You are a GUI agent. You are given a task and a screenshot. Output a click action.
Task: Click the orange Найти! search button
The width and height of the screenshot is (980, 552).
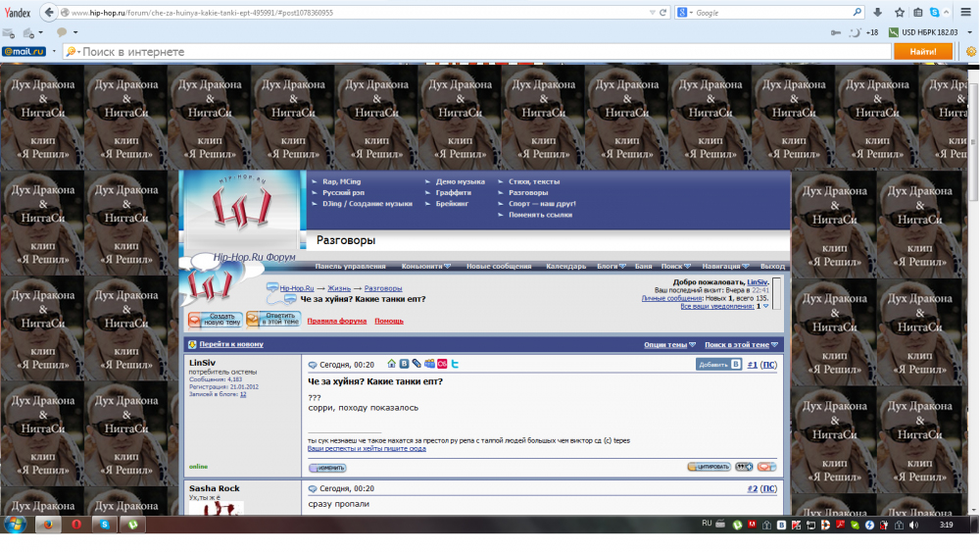tap(923, 52)
